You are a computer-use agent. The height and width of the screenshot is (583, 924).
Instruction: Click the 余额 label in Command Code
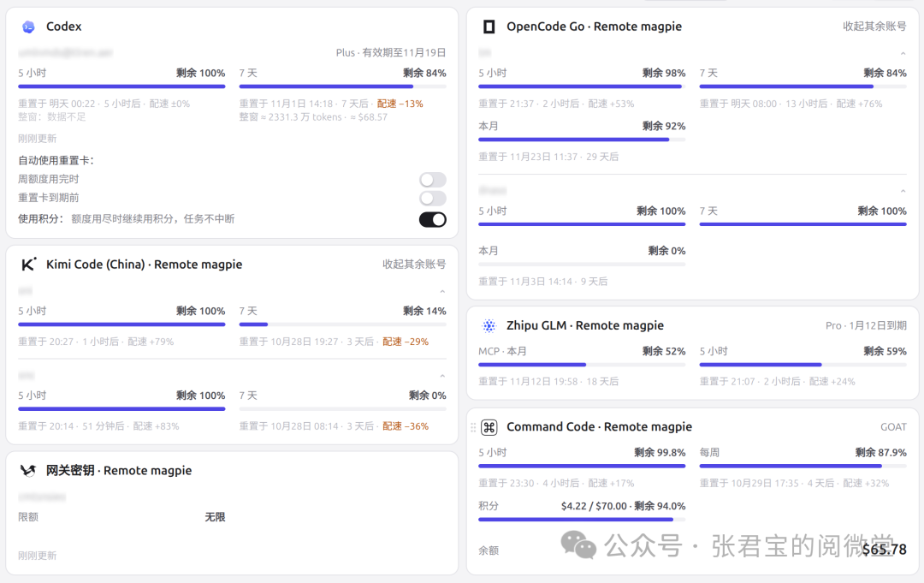489,550
